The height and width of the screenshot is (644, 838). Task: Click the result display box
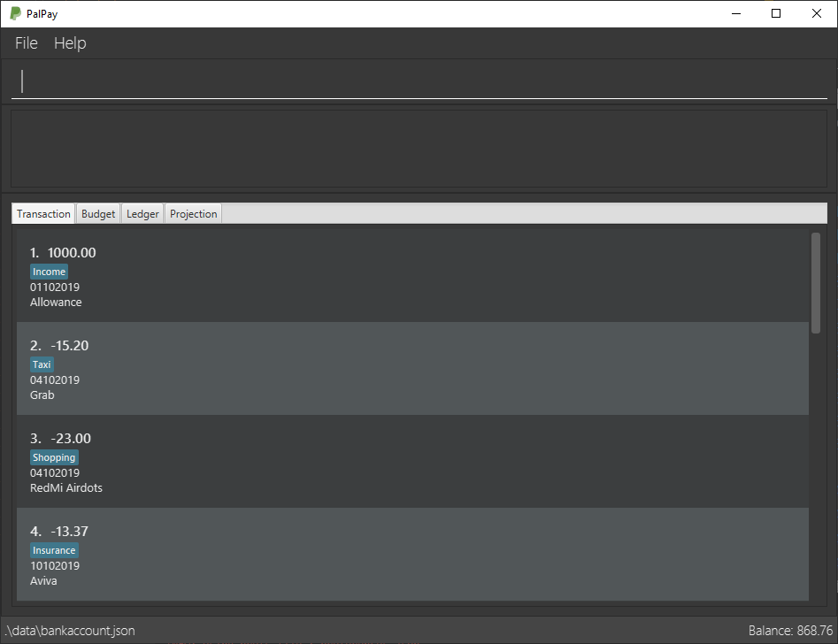click(x=419, y=149)
